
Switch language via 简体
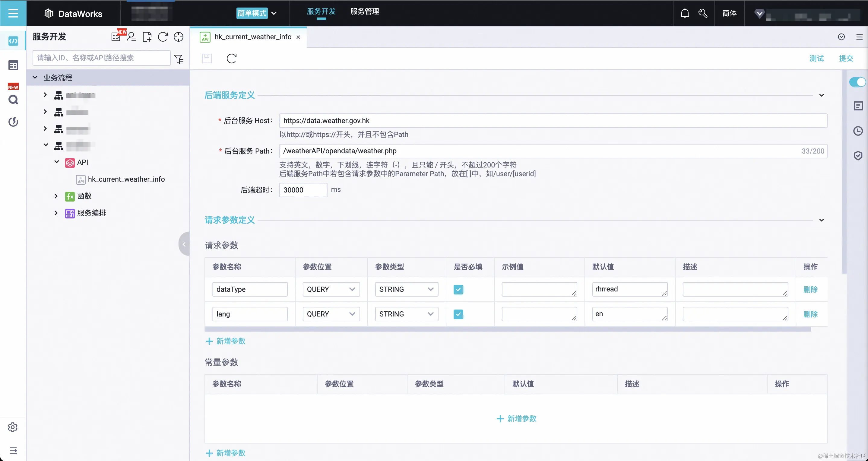(729, 13)
